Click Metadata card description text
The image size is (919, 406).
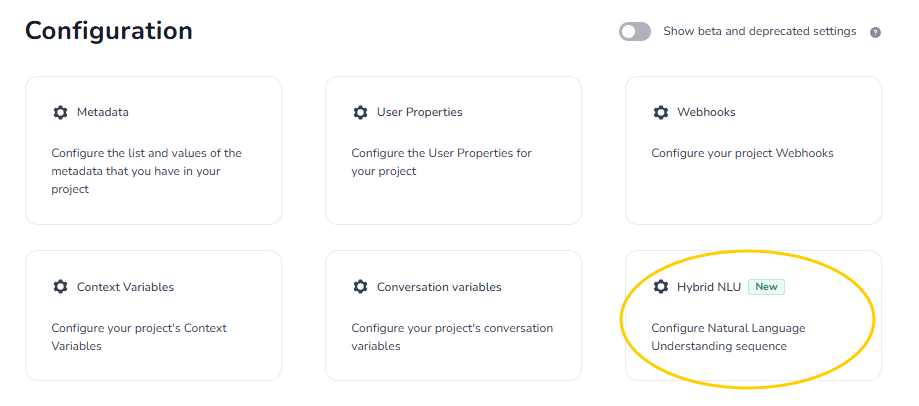pos(146,171)
